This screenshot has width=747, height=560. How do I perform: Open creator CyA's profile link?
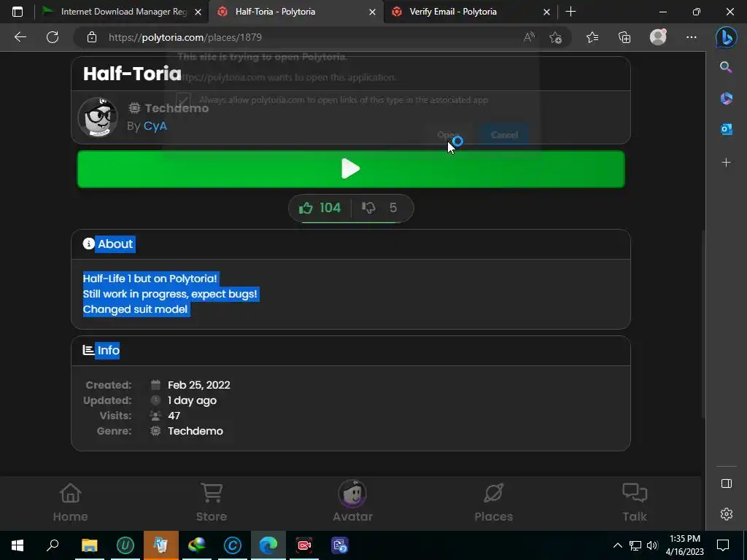(155, 125)
